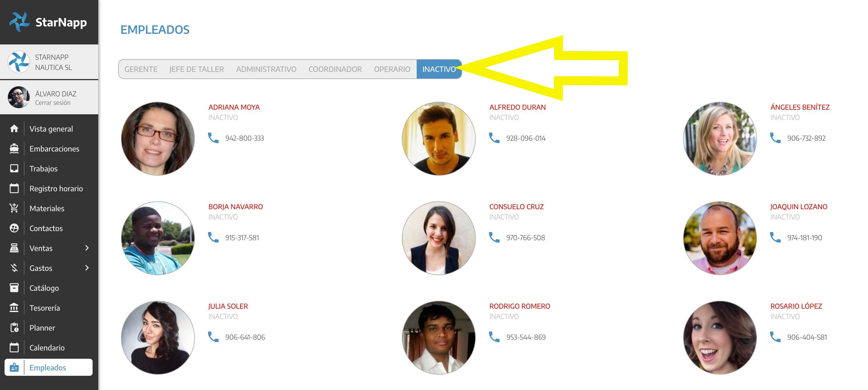Click the Cerrar sesión link
This screenshot has height=390, width=868.
53,103
